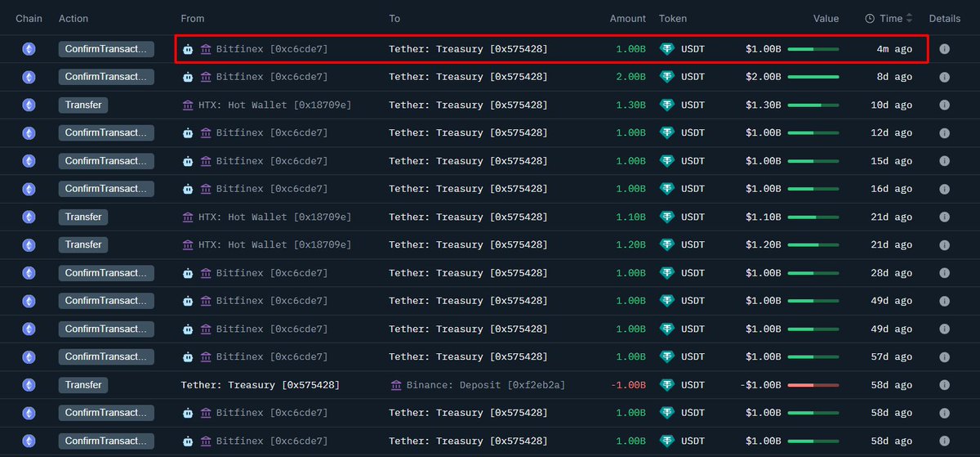
Task: Open details info icon for $1.20B row
Action: (x=944, y=244)
